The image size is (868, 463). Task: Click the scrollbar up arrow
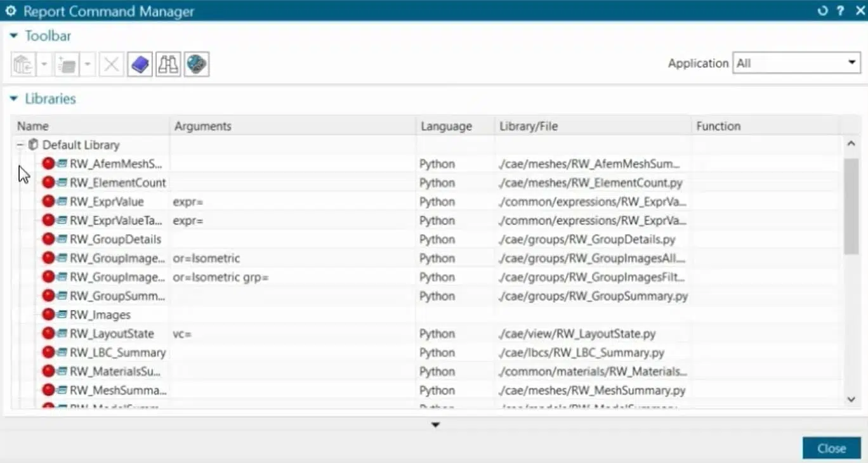point(852,144)
